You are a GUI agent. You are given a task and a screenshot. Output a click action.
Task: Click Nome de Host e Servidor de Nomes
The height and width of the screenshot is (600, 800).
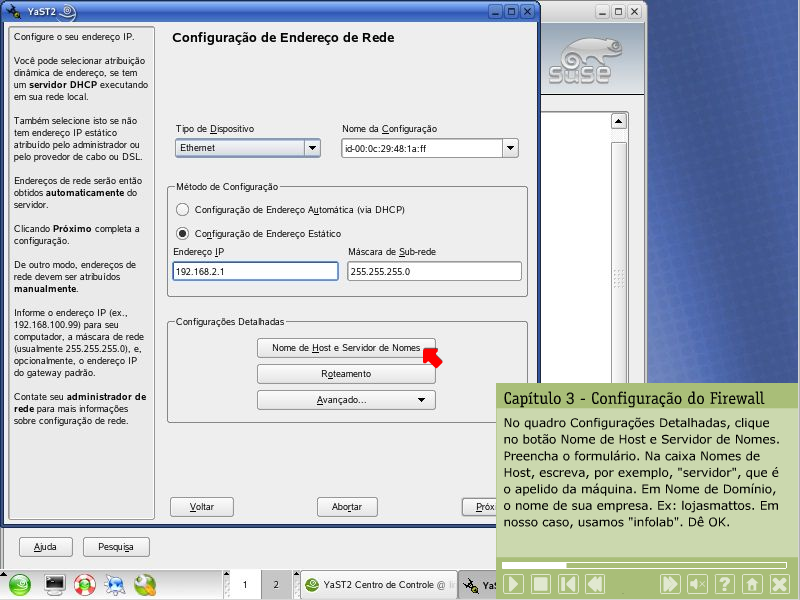346,348
